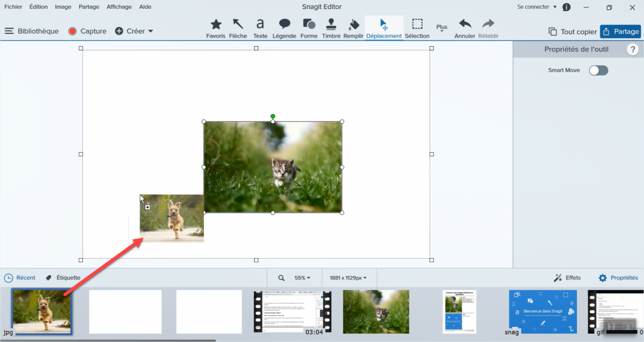Click the blue Partage share button
Screen dimensions: 644x342
[621, 31]
